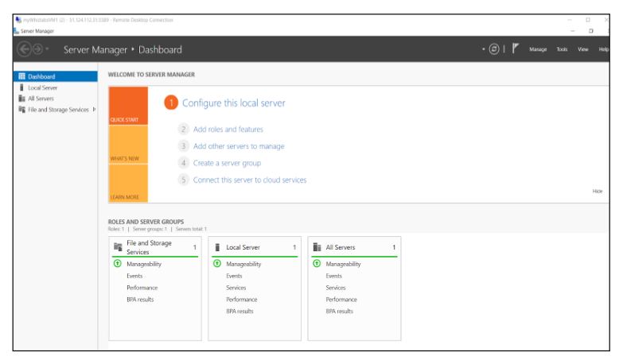Image resolution: width=623 pixels, height=364 pixels.
Task: Click the Local Server sidebar icon
Action: [21, 87]
